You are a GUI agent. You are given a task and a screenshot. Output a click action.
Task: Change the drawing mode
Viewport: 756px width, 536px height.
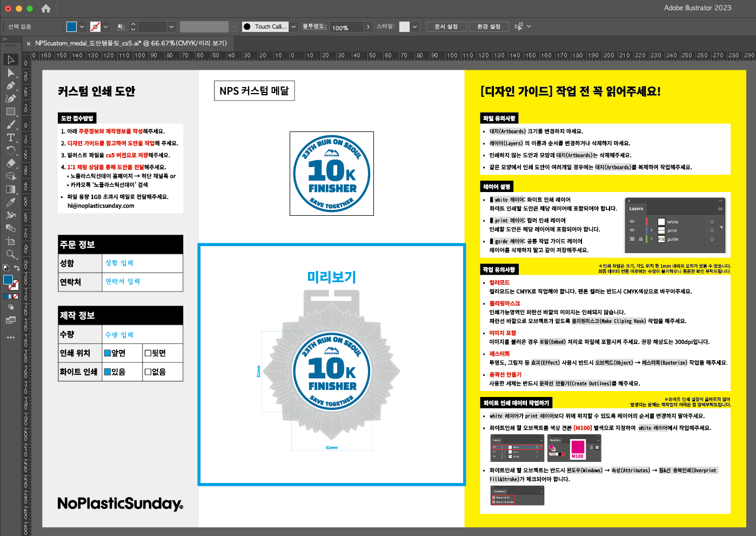[11, 307]
